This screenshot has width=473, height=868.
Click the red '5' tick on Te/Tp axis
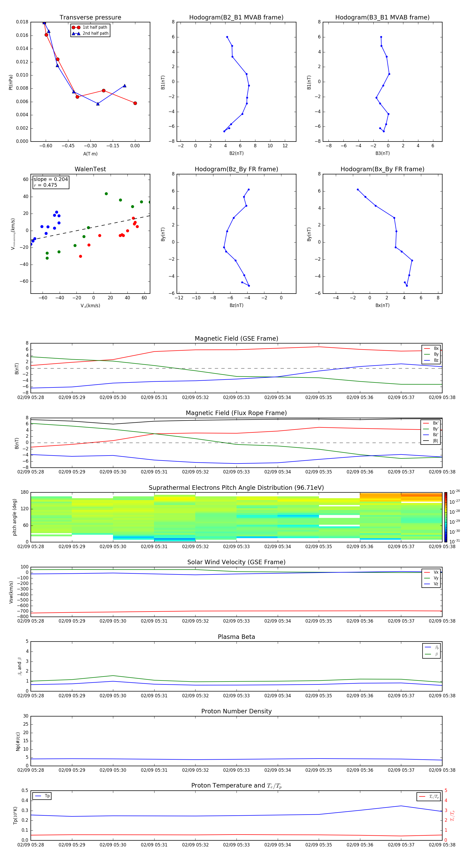click(x=446, y=790)
